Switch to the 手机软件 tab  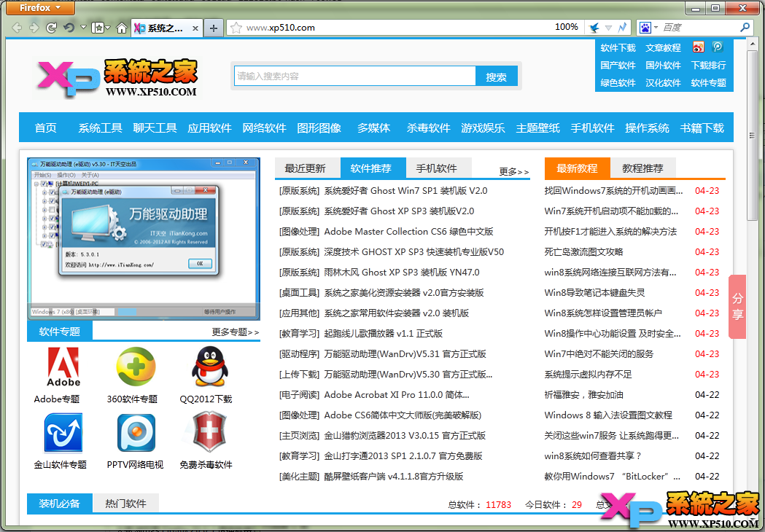[437, 168]
